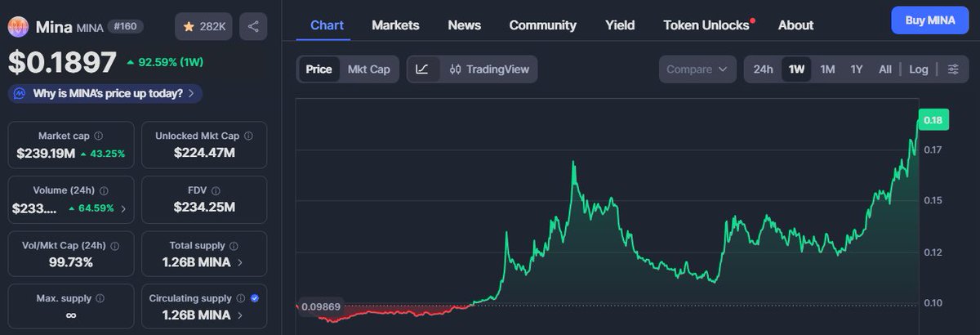
Task: Click the 0.12 y-axis label
Action: click(933, 252)
